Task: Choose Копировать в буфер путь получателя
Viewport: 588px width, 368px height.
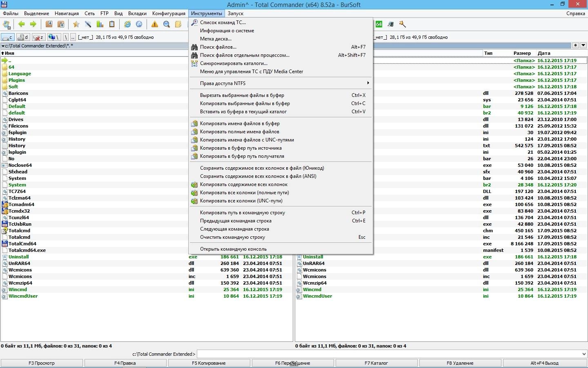Action: coord(281,156)
